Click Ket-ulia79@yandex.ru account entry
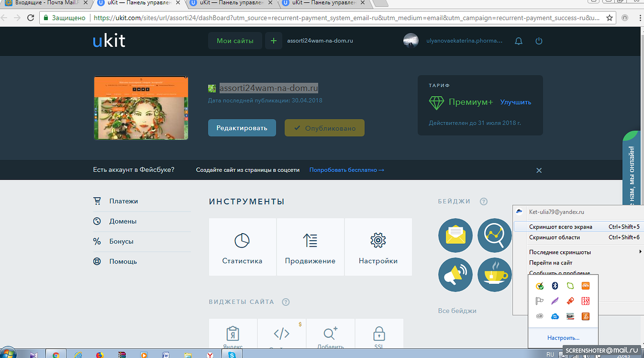 pos(556,212)
